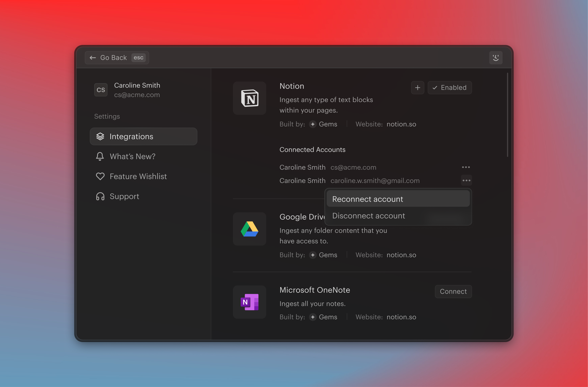The width and height of the screenshot is (588, 387).
Task: Toggle the Notion Enabled button
Action: click(450, 88)
